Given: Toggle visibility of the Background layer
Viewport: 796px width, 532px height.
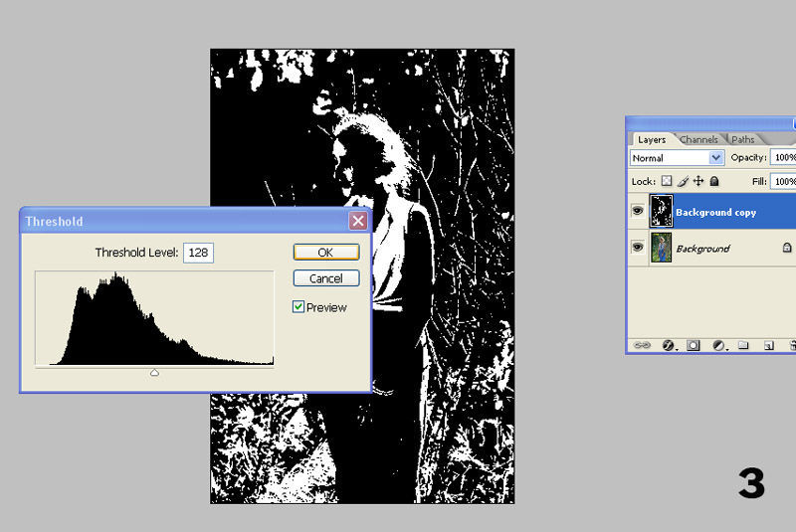Looking at the screenshot, I should pos(637,248).
